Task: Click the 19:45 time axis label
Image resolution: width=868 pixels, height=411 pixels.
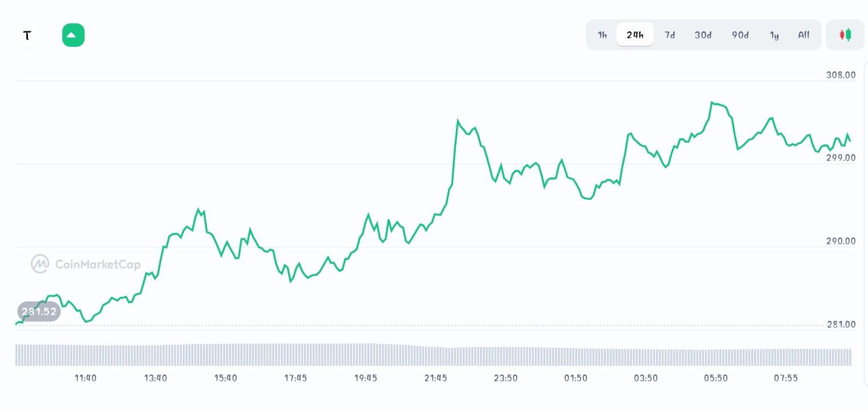Action: coord(366,378)
